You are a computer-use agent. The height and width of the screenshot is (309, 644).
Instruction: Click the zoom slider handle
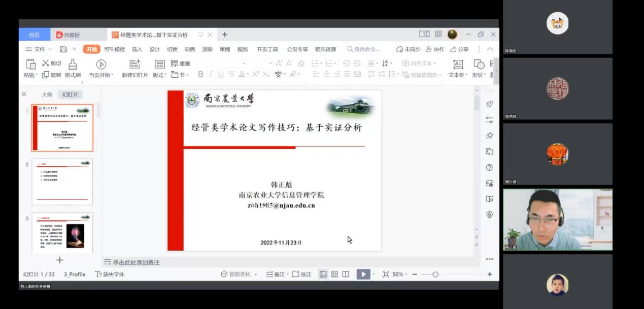(x=435, y=274)
